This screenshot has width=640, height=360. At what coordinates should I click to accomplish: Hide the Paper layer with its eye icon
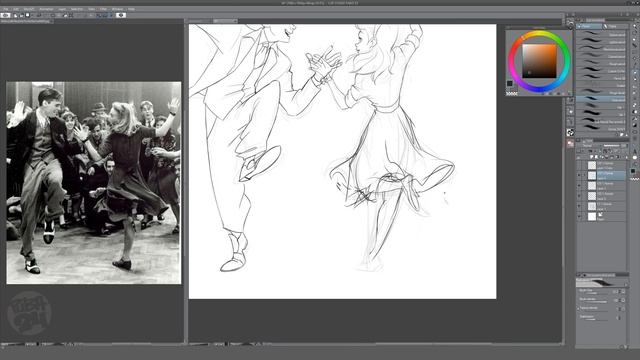point(579,217)
